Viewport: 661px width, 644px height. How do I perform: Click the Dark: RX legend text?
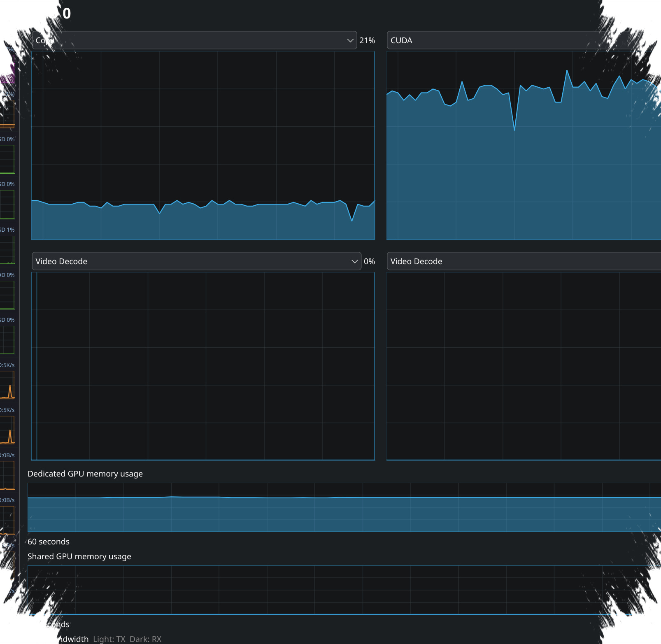[145, 639]
